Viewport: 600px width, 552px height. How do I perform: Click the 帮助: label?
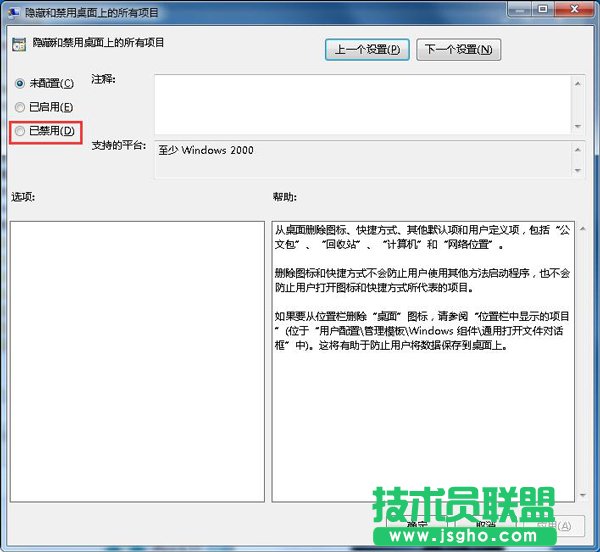click(x=285, y=197)
